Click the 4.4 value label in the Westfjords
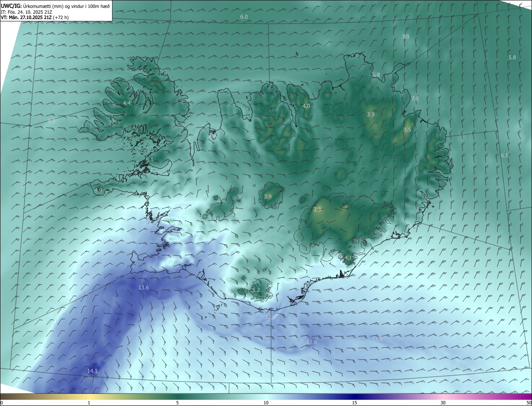Viewport: 532px width, 406px height. tap(127, 103)
